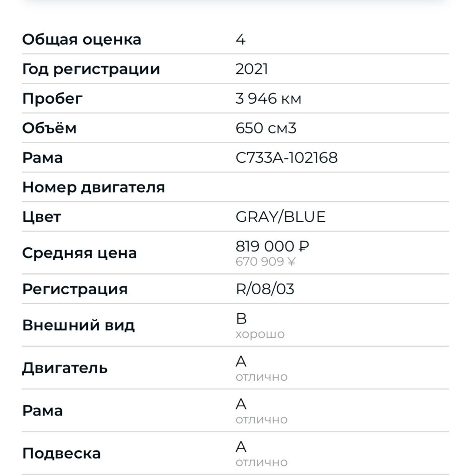471x476 pixels.
Task: Select the ruble price 819 000 ₽
Action: click(x=272, y=246)
